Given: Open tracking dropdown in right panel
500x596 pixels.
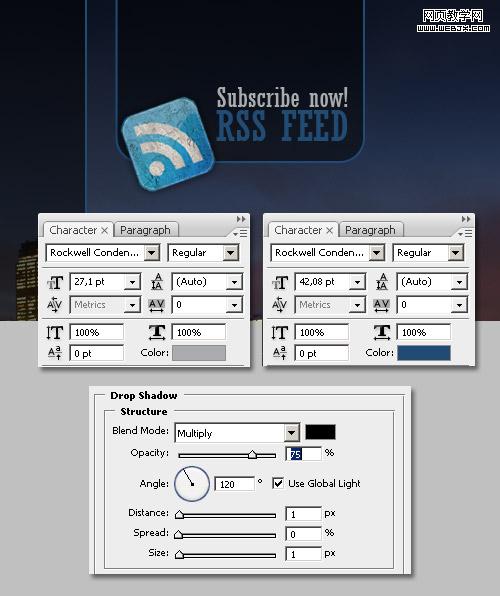Looking at the screenshot, I should point(459,305).
